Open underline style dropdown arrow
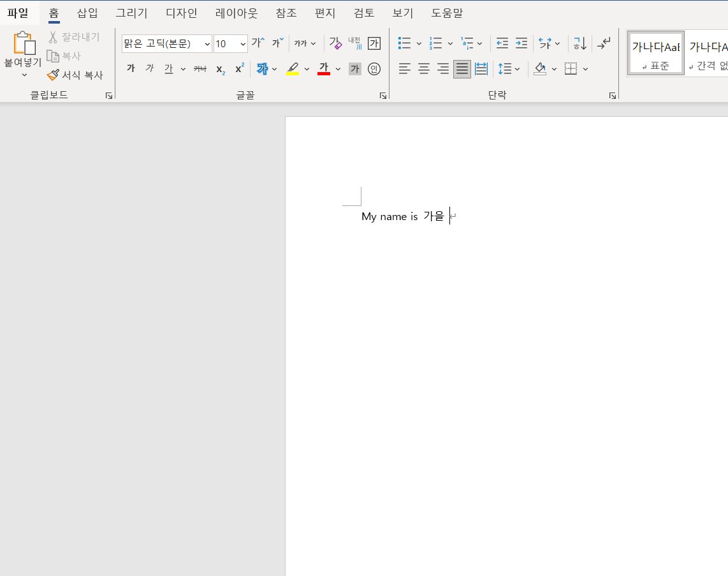This screenshot has width=728, height=576. (183, 70)
